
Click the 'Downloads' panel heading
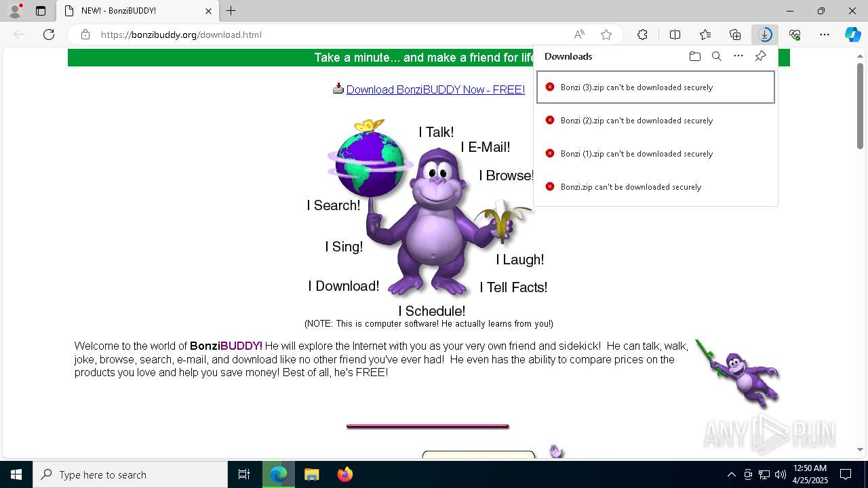coord(568,56)
